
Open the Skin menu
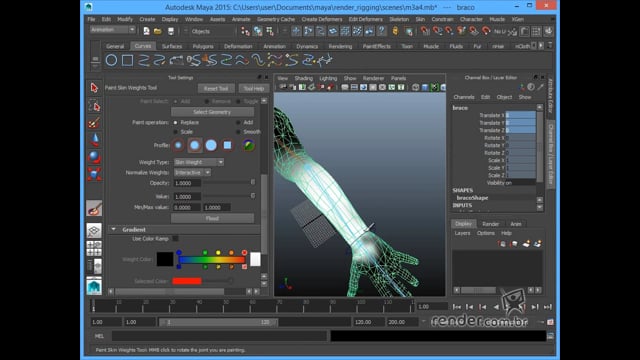click(420, 19)
